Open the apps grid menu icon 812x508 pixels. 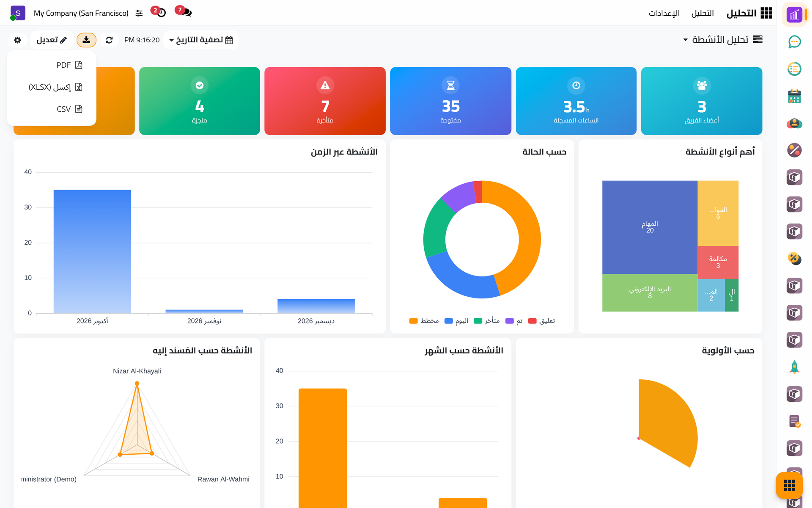(766, 13)
